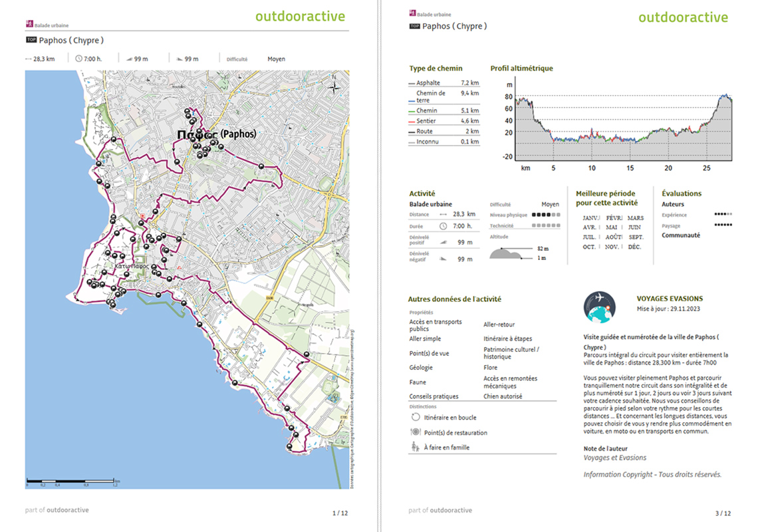Click 'Moyen' difficulty value in page 1 header

click(276, 59)
